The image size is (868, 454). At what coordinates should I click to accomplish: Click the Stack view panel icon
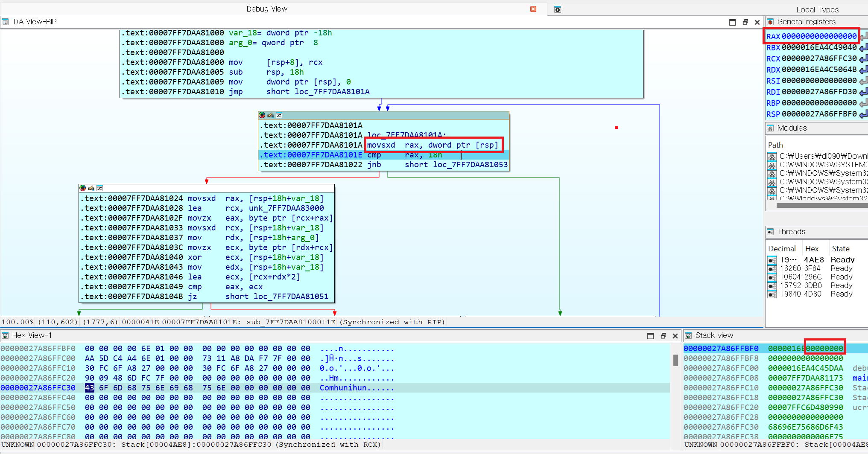pos(688,335)
